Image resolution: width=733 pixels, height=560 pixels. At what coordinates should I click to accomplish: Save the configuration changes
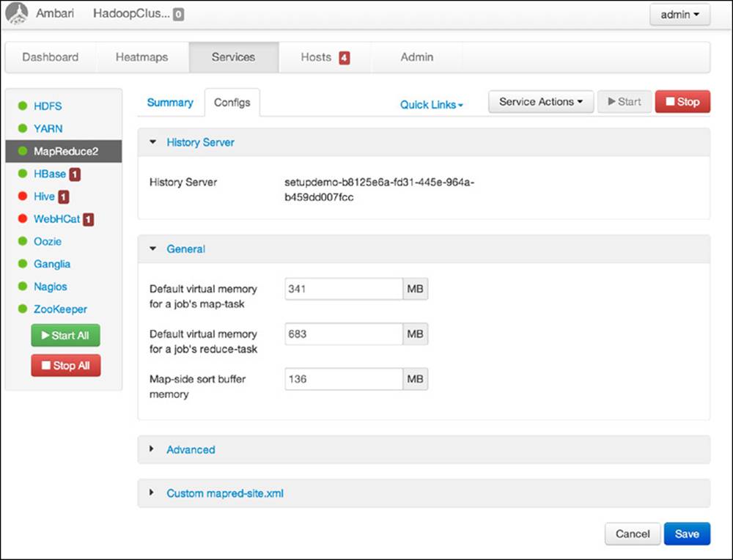click(687, 534)
